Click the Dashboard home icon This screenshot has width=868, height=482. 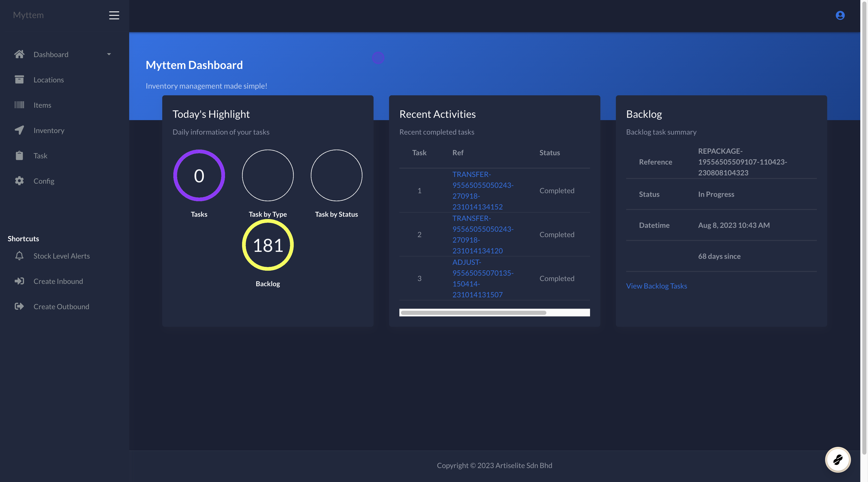tap(19, 54)
